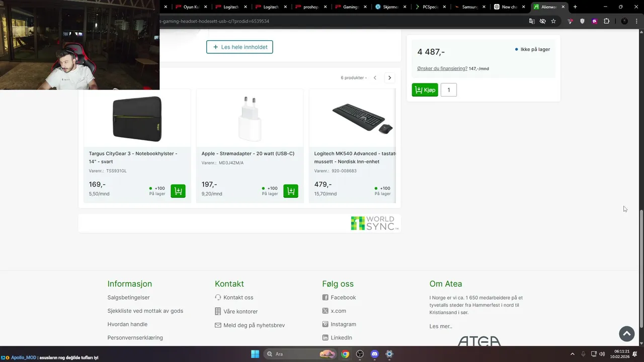The width and height of the screenshot is (644, 362).
Task: Open Meld deg på nyhetsbrev link
Action: pyautogui.click(x=250, y=325)
